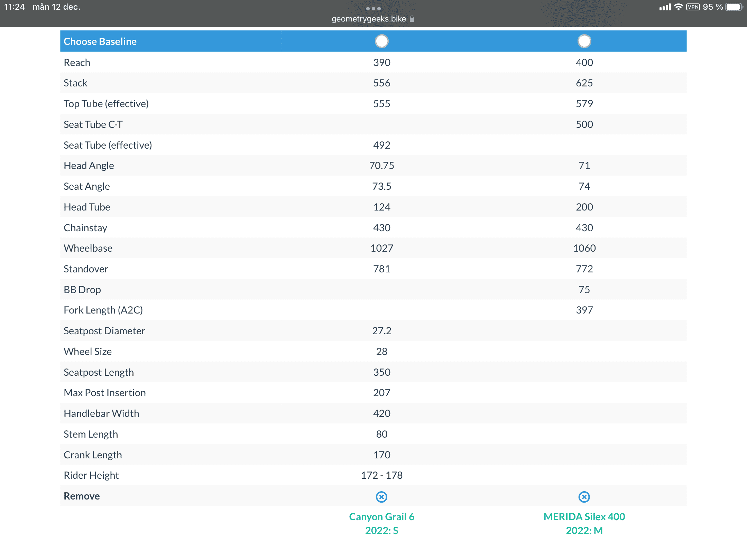Click crank length value 170
Viewport: 747px width, 560px height.
click(381, 455)
